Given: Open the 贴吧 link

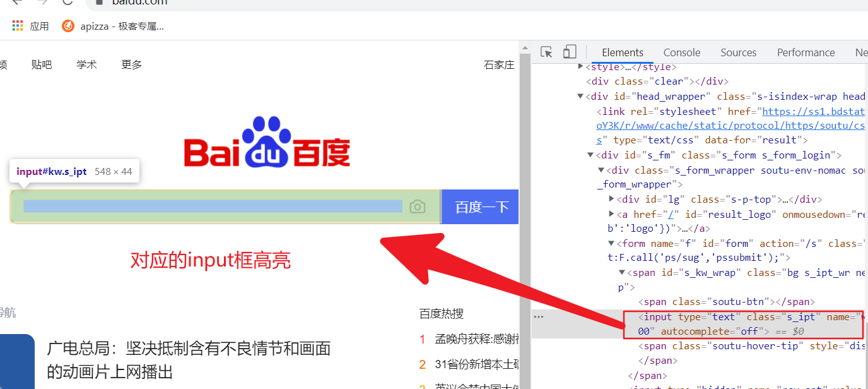Looking at the screenshot, I should pyautogui.click(x=42, y=64).
